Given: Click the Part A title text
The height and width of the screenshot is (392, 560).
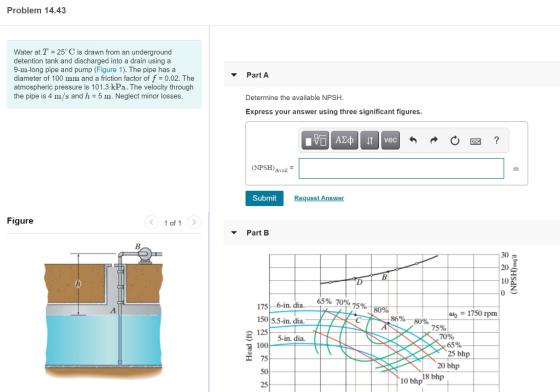Looking at the screenshot, I should (258, 75).
